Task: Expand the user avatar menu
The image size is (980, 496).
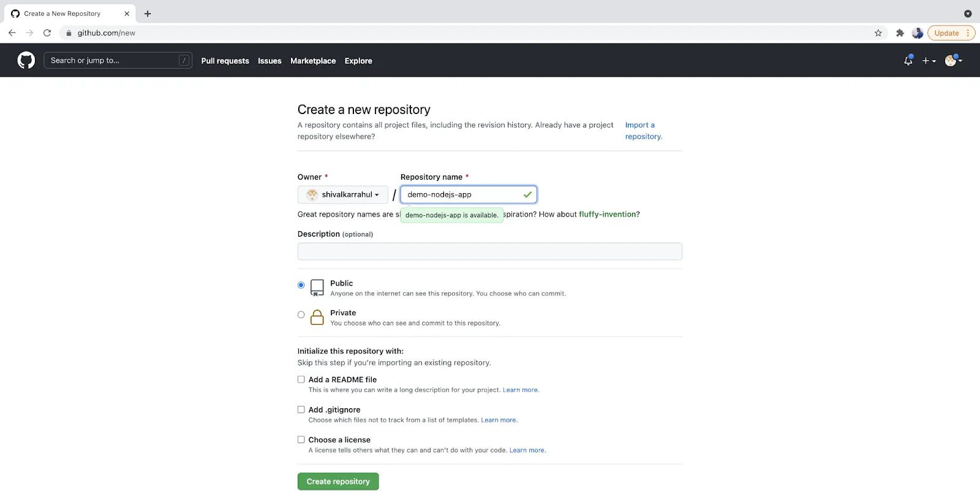Action: tap(954, 60)
